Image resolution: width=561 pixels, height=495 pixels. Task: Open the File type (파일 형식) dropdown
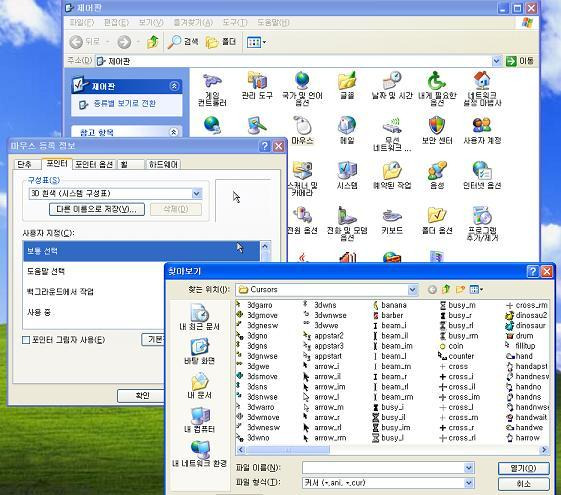[x=469, y=483]
